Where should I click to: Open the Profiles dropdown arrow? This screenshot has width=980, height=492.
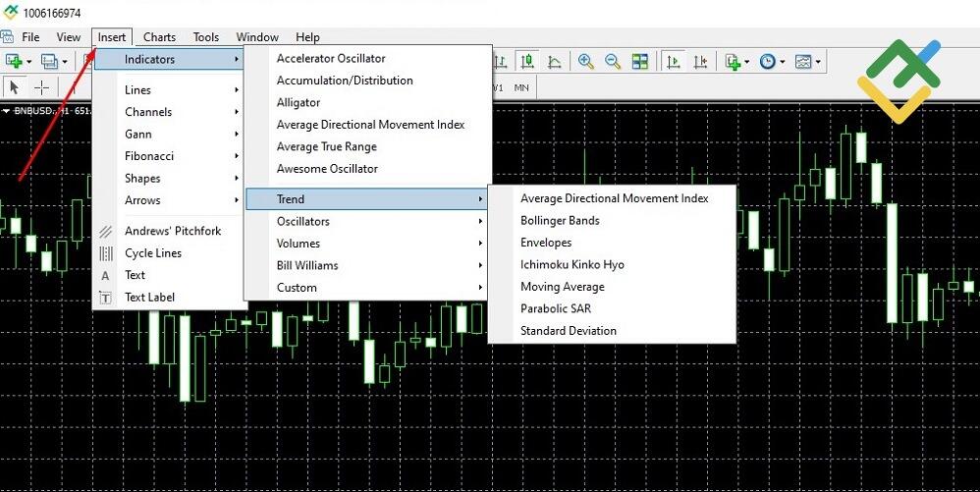point(65,62)
